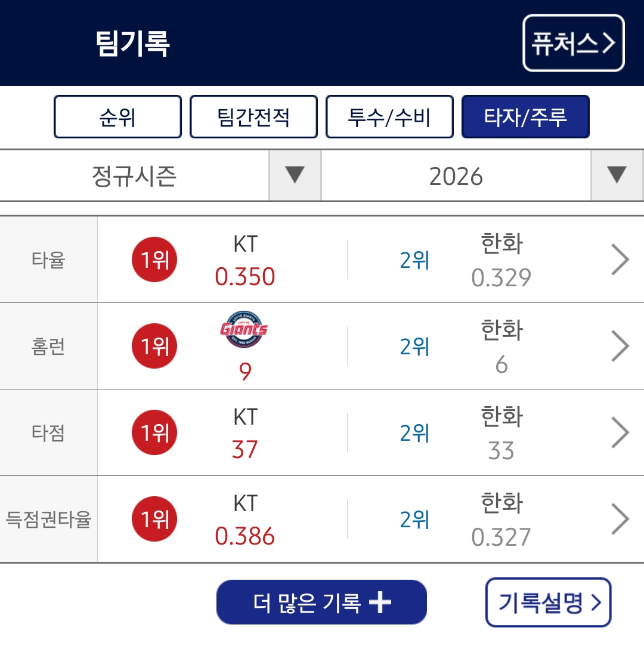The width and height of the screenshot is (644, 671).
Task: Click the 1위 badge in 타율 row
Action: click(x=154, y=259)
